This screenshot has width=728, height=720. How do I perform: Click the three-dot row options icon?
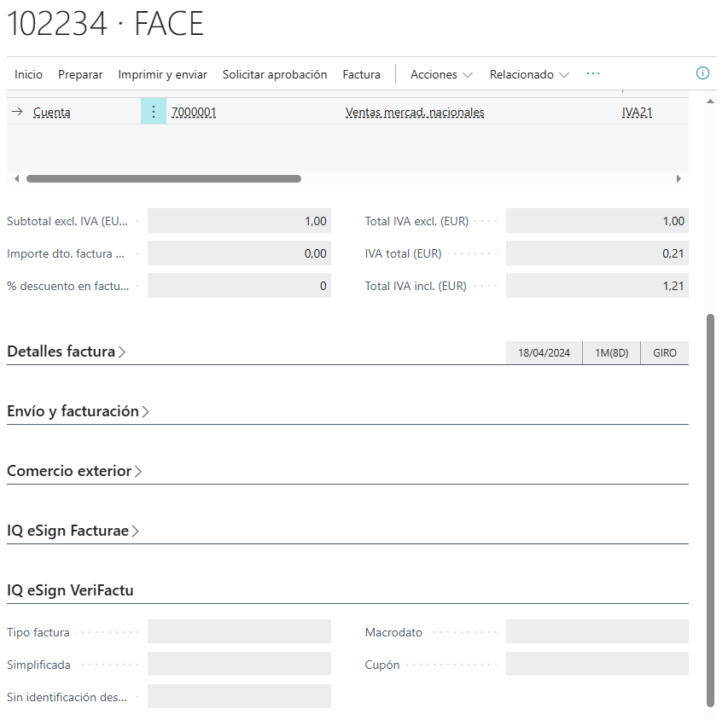coord(154,112)
